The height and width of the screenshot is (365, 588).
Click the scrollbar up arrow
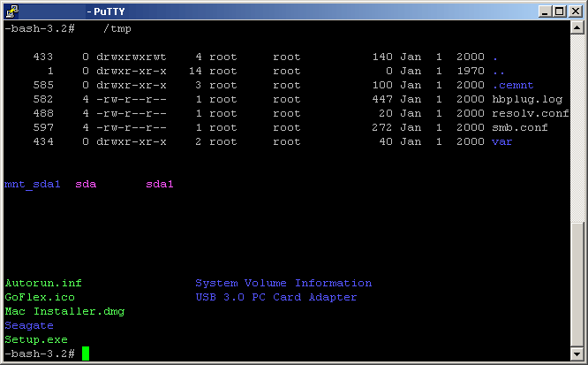click(577, 27)
